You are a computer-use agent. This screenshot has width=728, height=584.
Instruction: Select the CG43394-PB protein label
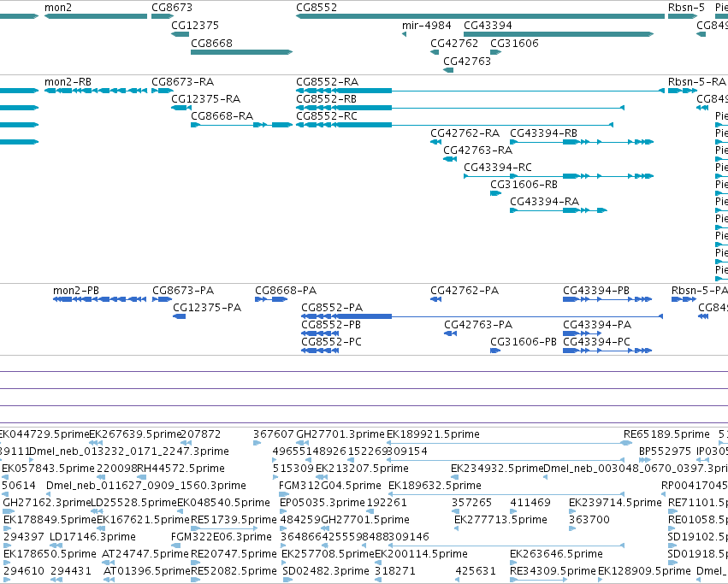pos(596,291)
